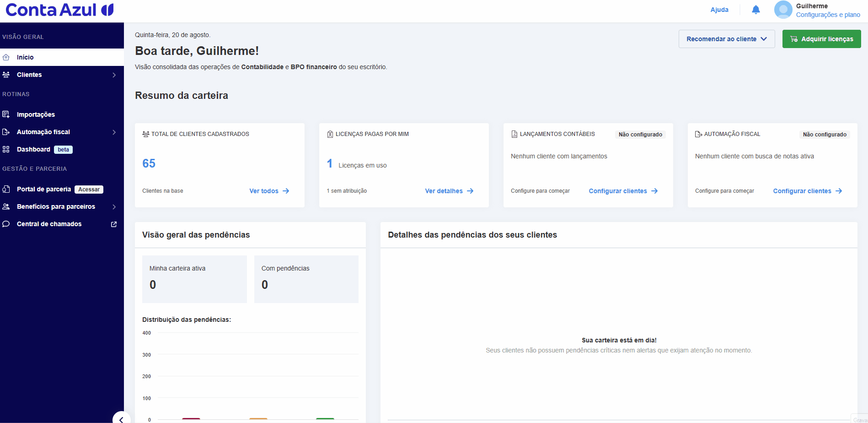868x423 pixels.
Task: Click the Central de chamados chat icon
Action: [6, 224]
